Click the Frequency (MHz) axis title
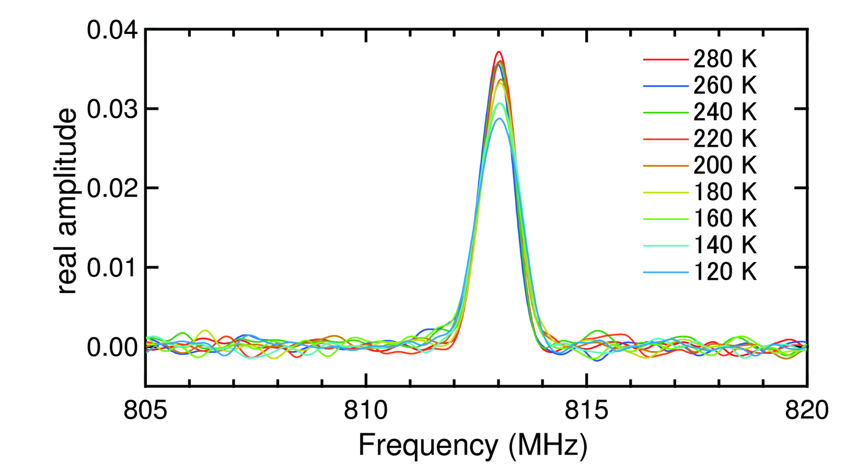Image resolution: width=868 pixels, height=475 pixels. pyautogui.click(x=473, y=446)
